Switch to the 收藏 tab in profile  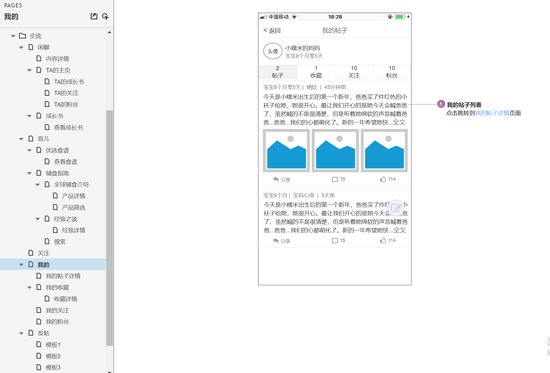pos(316,72)
